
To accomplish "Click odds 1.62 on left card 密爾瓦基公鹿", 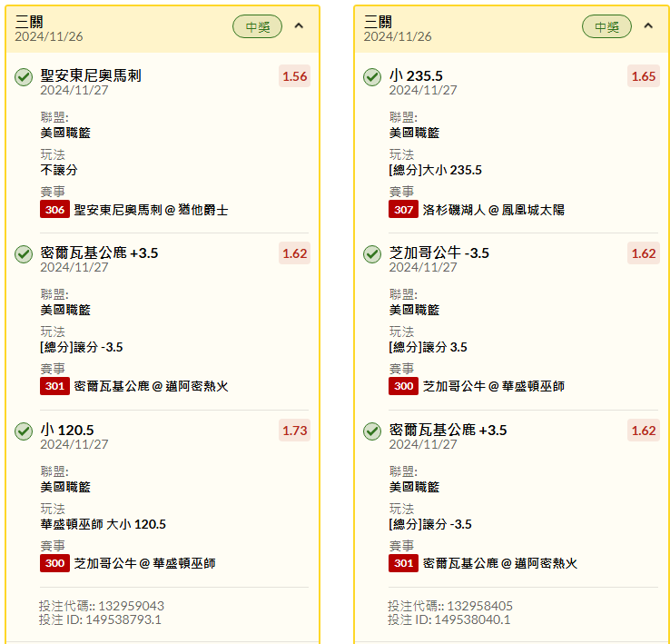I will (x=294, y=253).
